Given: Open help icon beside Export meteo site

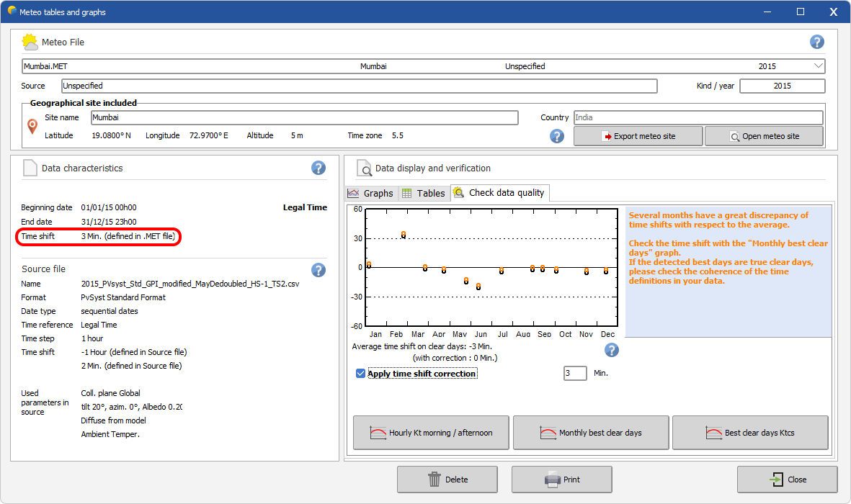Looking at the screenshot, I should (557, 136).
